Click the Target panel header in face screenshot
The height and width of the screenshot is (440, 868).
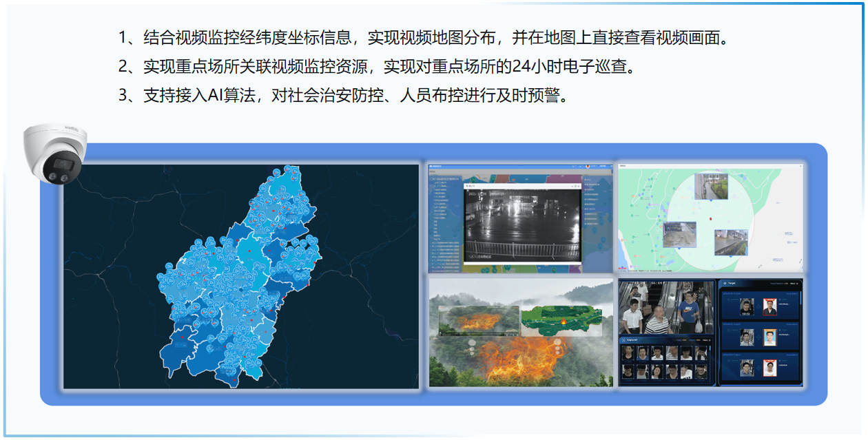point(761,283)
